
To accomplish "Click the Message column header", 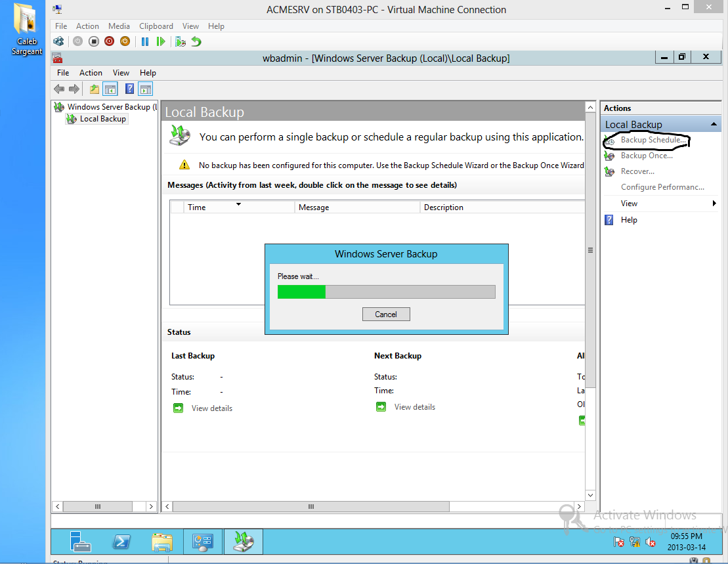I will click(x=357, y=207).
